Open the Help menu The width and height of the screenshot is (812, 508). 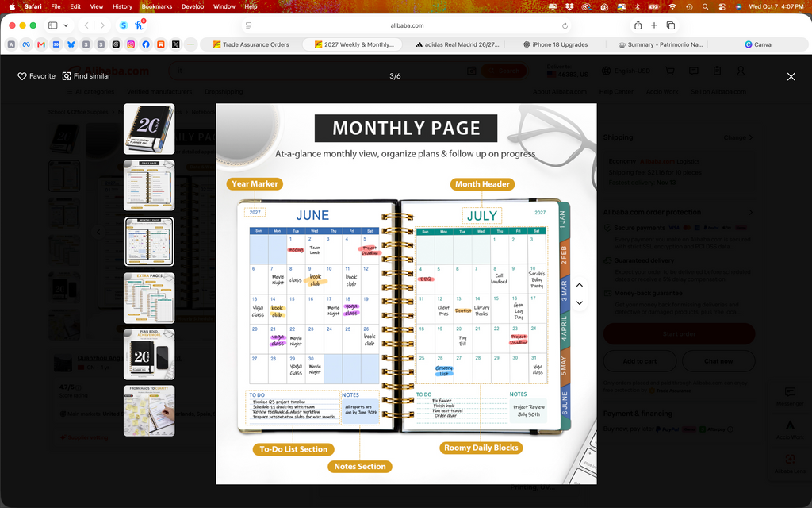pyautogui.click(x=251, y=6)
